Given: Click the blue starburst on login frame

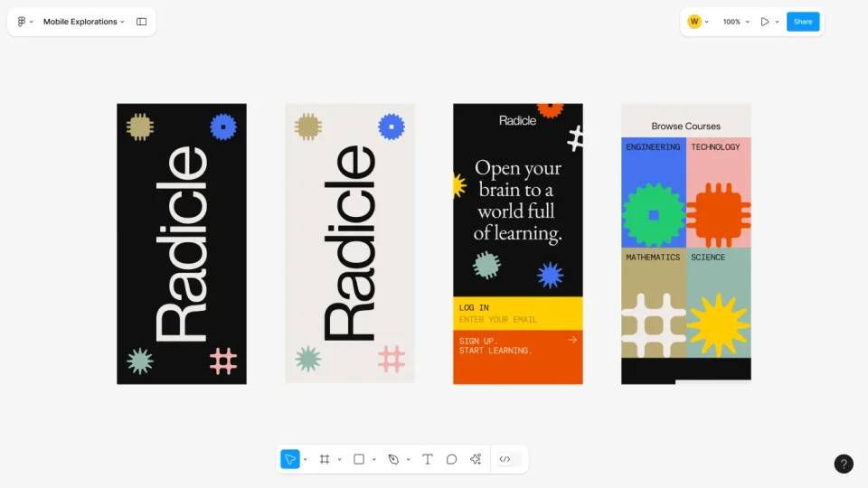Looking at the screenshot, I should tap(551, 275).
